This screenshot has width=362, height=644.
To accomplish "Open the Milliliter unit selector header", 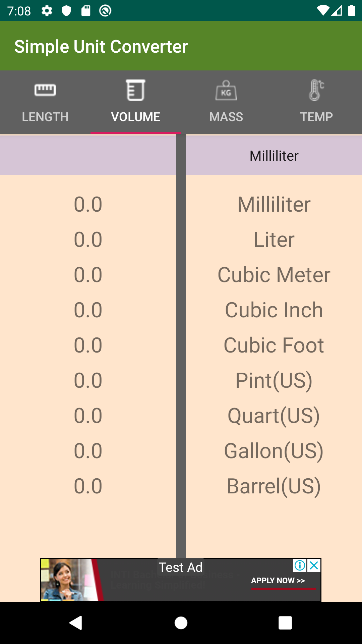I will coord(274,156).
